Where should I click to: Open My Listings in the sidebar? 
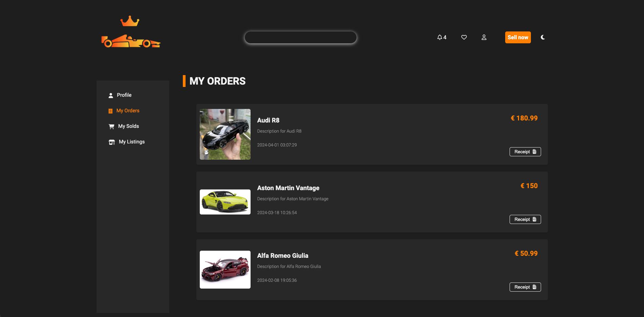click(126, 142)
